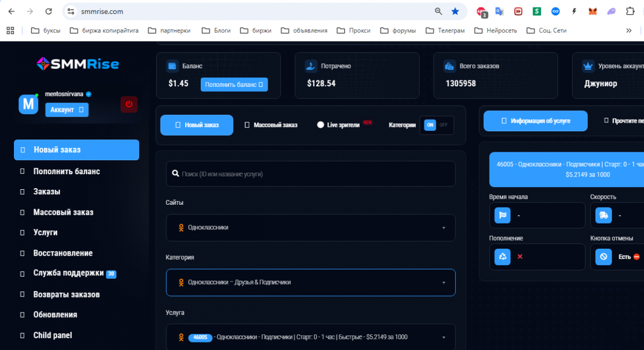Switch to the Массовый заказ tab
644x350 pixels.
(271, 125)
